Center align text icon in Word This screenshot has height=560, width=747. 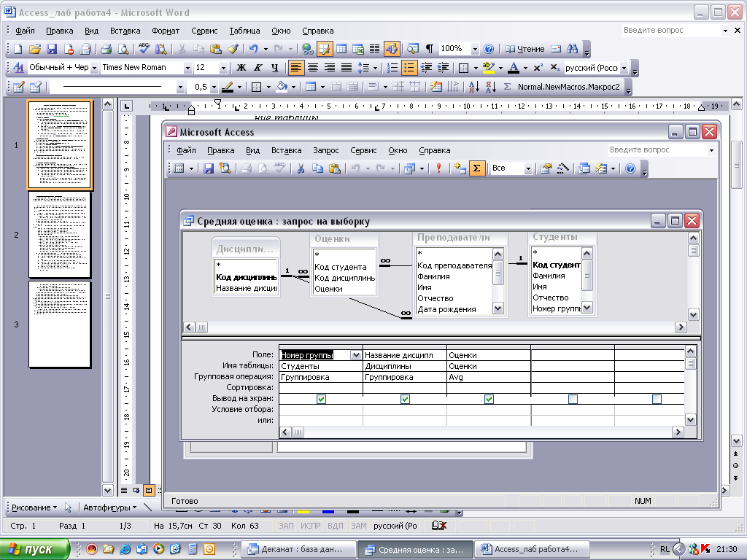coord(312,68)
